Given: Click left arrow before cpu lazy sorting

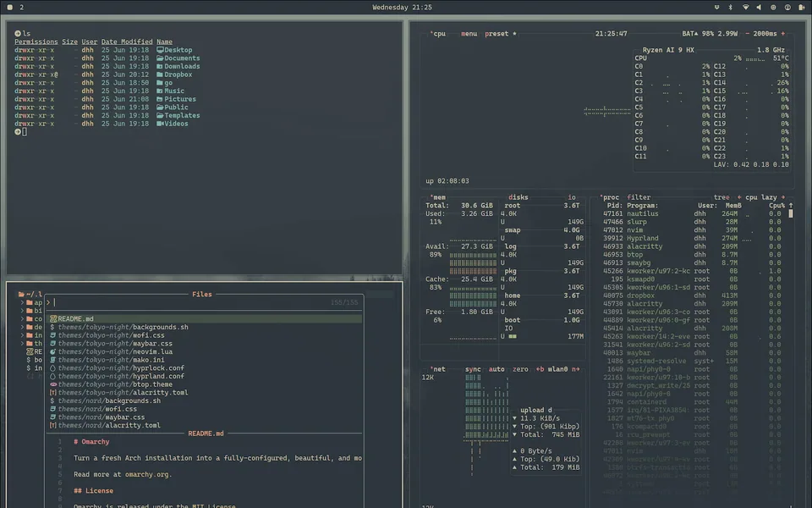Looking at the screenshot, I should pyautogui.click(x=739, y=197).
